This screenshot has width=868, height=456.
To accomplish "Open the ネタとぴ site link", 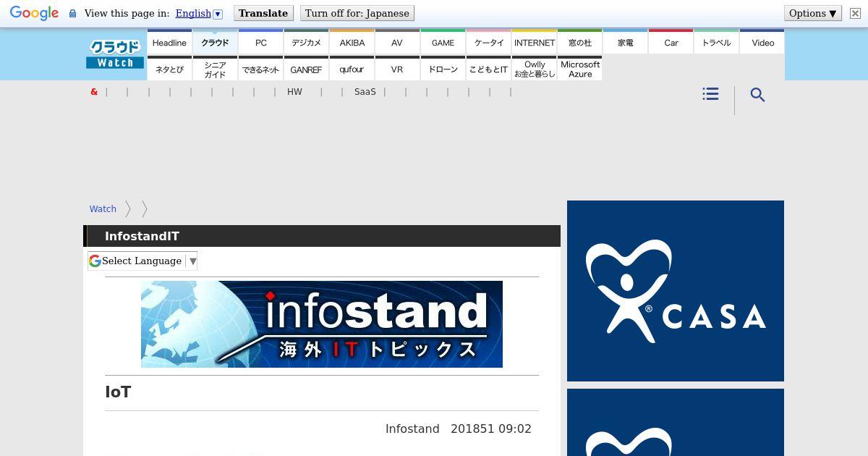I will pyautogui.click(x=169, y=69).
